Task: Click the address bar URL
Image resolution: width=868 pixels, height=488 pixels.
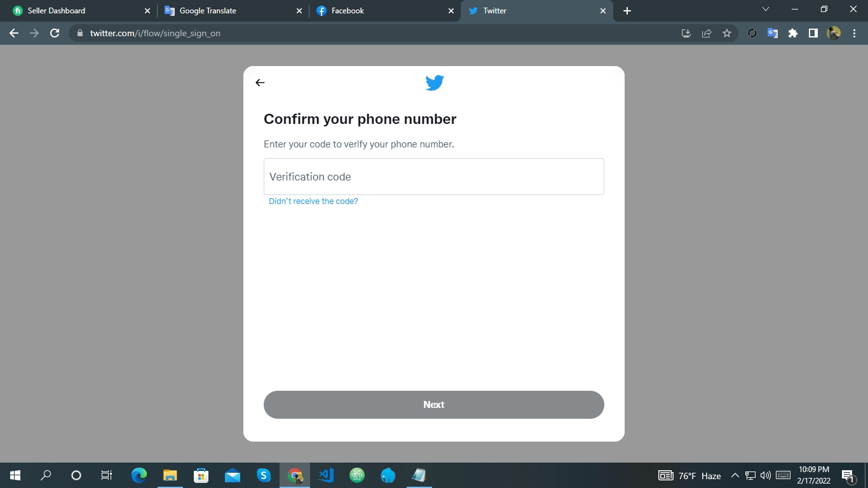Action: click(x=155, y=33)
